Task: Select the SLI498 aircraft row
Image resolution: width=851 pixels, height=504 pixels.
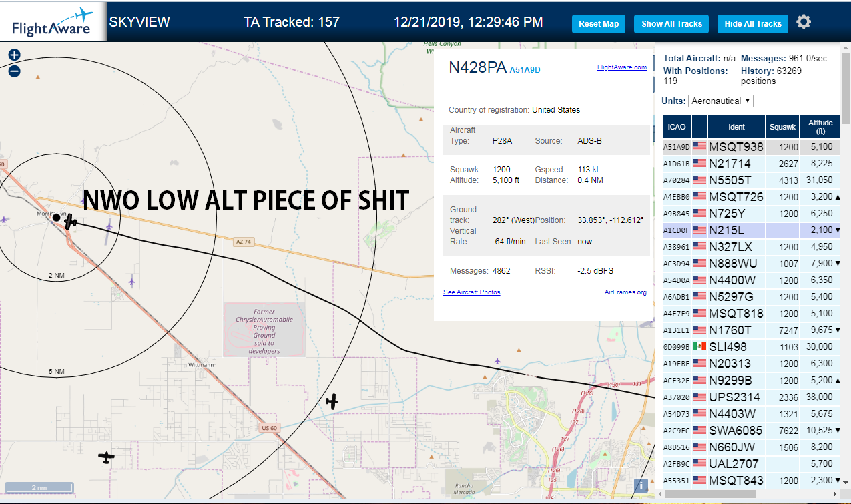Action: [751, 347]
